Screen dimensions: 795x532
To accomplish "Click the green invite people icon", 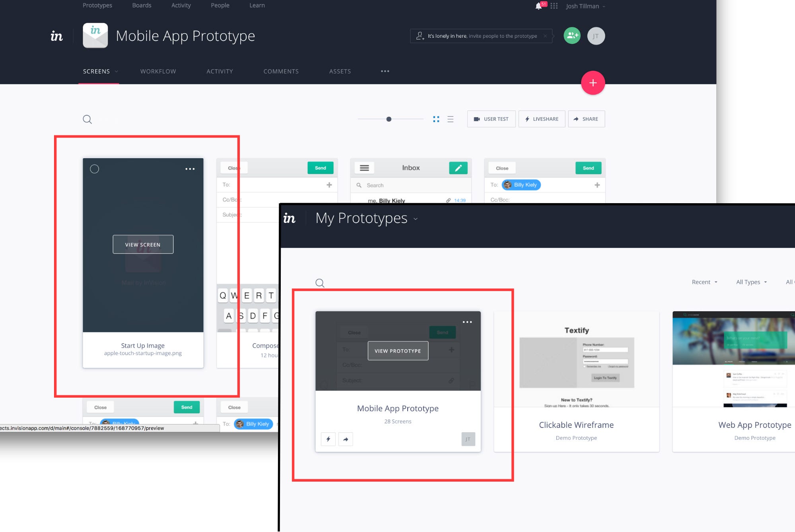I will pyautogui.click(x=572, y=36).
